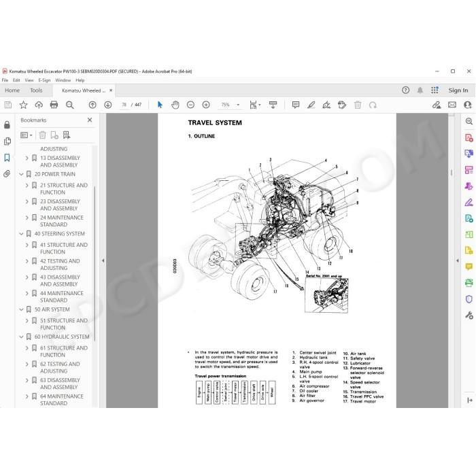Open the File menu

click(x=5, y=80)
